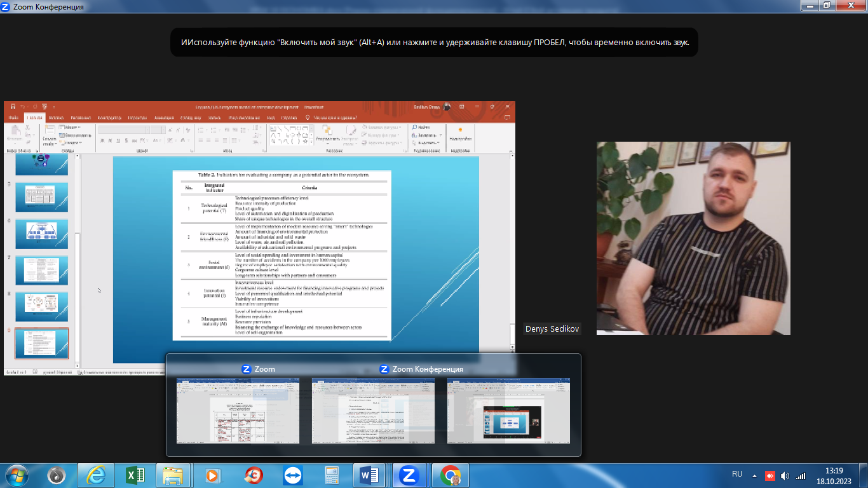Open Windows Explorer folder icon in taskbar
The width and height of the screenshot is (868, 488).
[173, 475]
